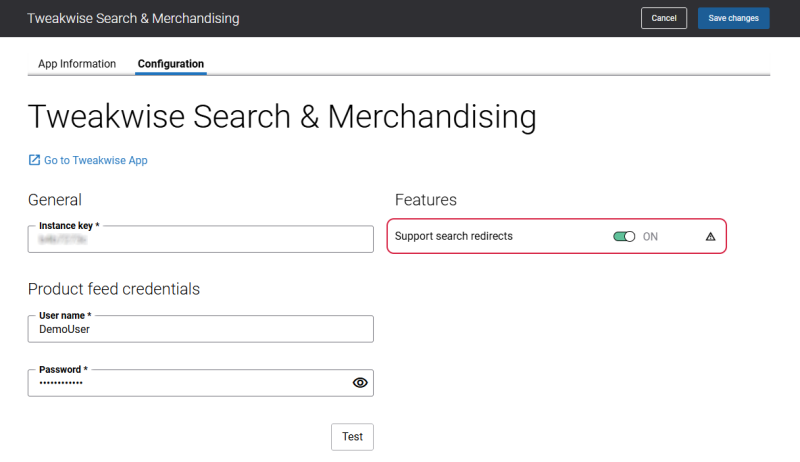This screenshot has height=462, width=800.
Task: Click the Features section heading
Action: (426, 200)
